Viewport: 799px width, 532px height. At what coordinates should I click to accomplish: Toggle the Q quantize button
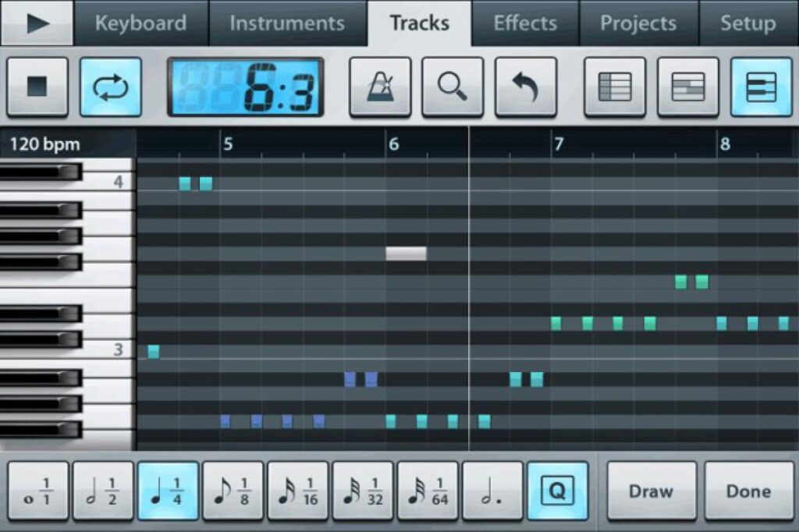[x=558, y=491]
